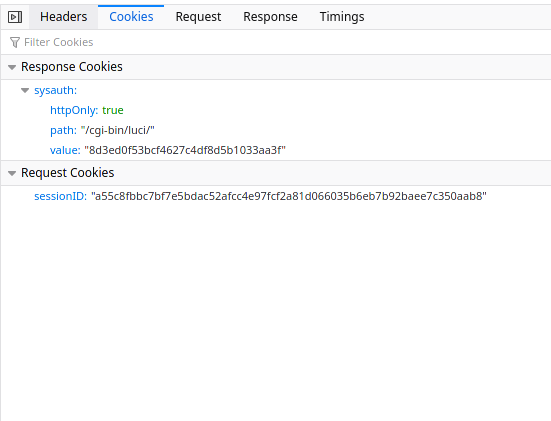Select the httpOnly property row
This screenshot has width=551, height=421.
coord(276,110)
